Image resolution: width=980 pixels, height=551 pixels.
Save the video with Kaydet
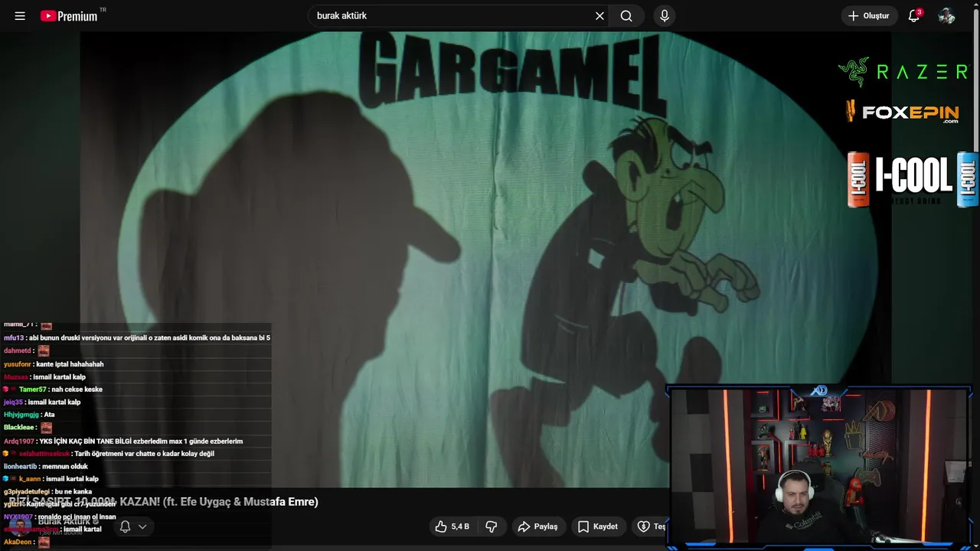598,527
